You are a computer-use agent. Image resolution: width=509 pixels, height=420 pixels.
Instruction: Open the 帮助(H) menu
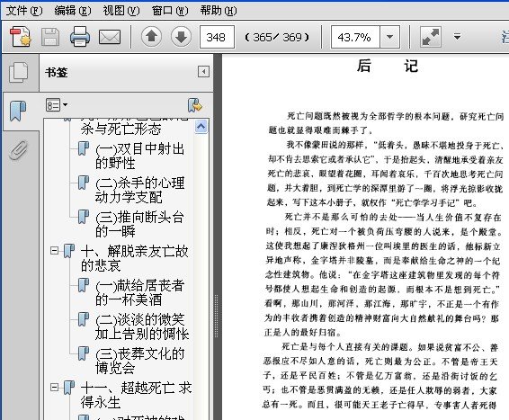pyautogui.click(x=219, y=11)
